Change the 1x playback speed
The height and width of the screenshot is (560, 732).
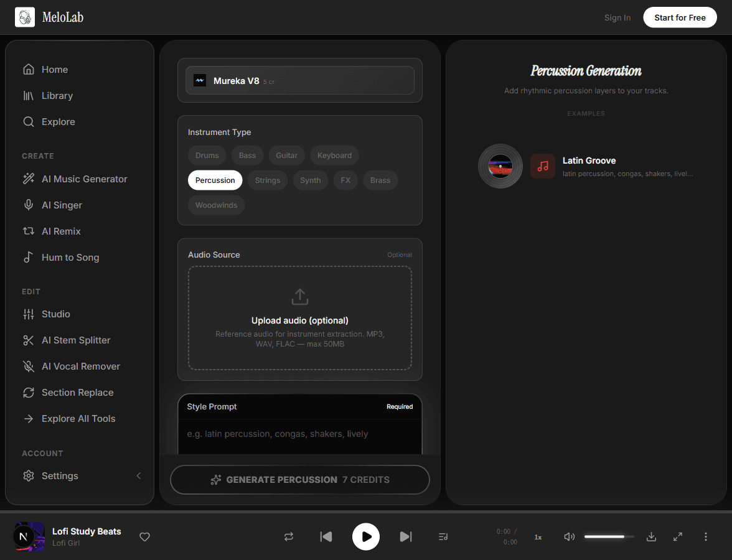[x=538, y=537]
